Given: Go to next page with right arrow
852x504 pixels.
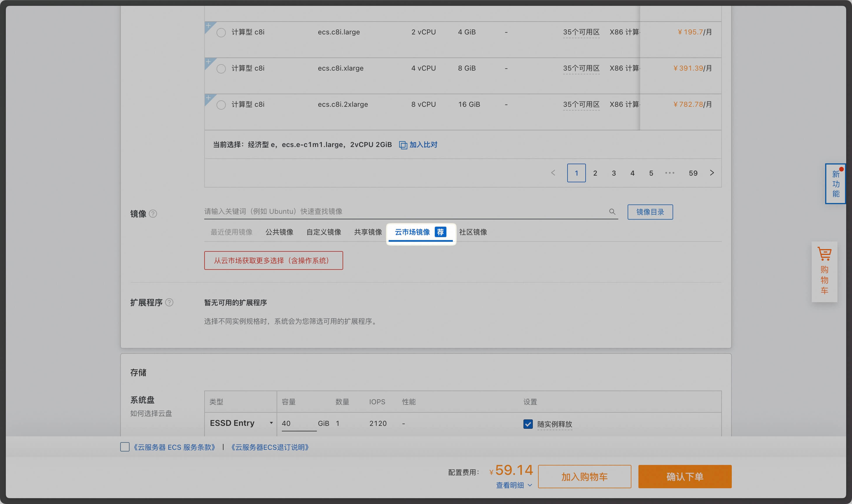Looking at the screenshot, I should [712, 173].
